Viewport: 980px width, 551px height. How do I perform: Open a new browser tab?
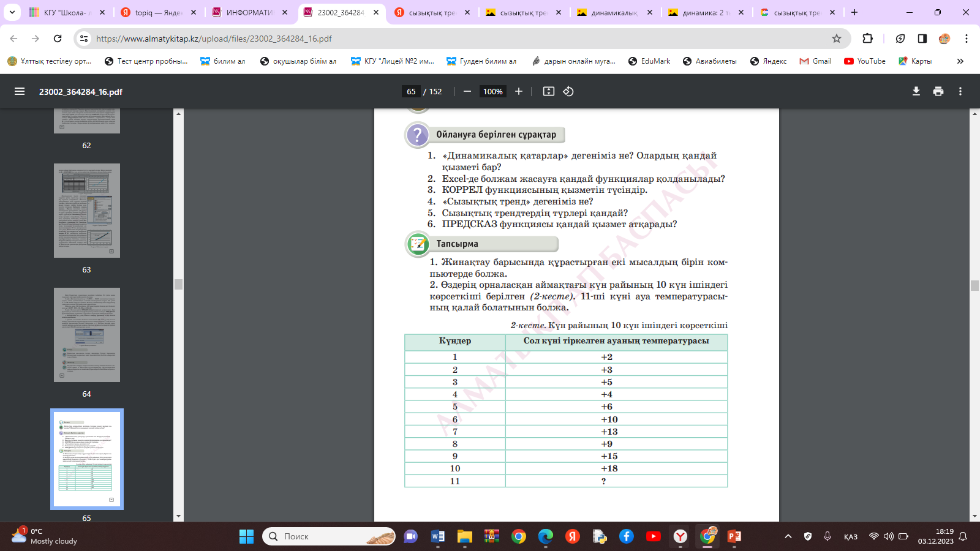854,12
